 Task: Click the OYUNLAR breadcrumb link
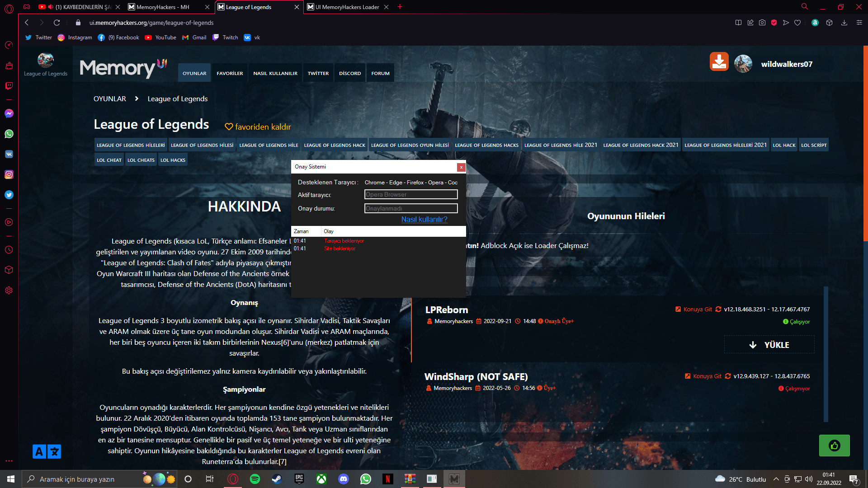pyautogui.click(x=110, y=99)
